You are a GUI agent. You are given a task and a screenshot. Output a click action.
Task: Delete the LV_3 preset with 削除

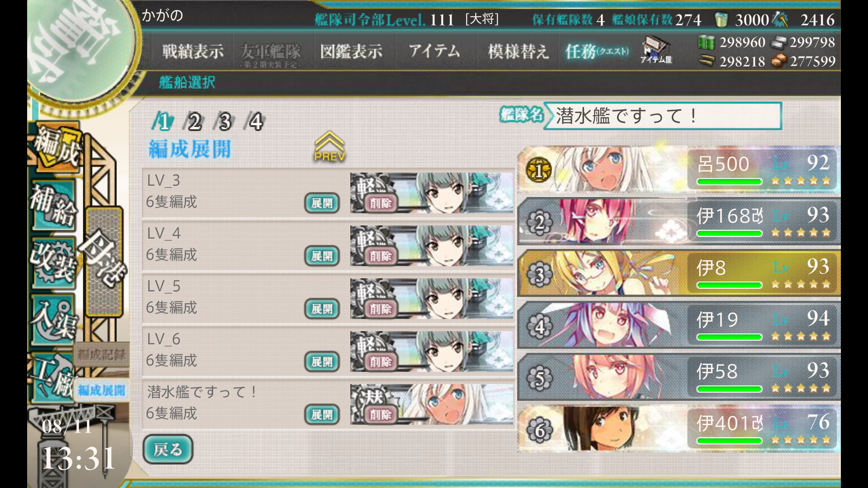coord(380,203)
